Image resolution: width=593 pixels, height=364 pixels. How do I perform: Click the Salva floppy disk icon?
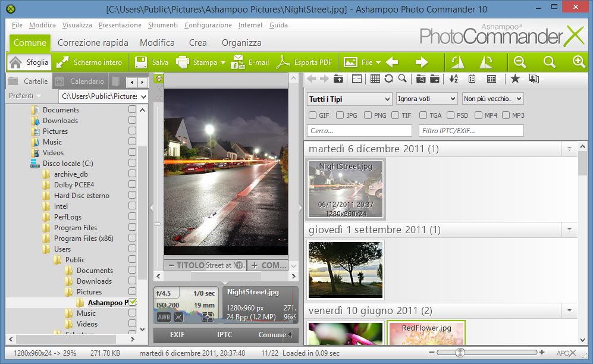coord(141,62)
